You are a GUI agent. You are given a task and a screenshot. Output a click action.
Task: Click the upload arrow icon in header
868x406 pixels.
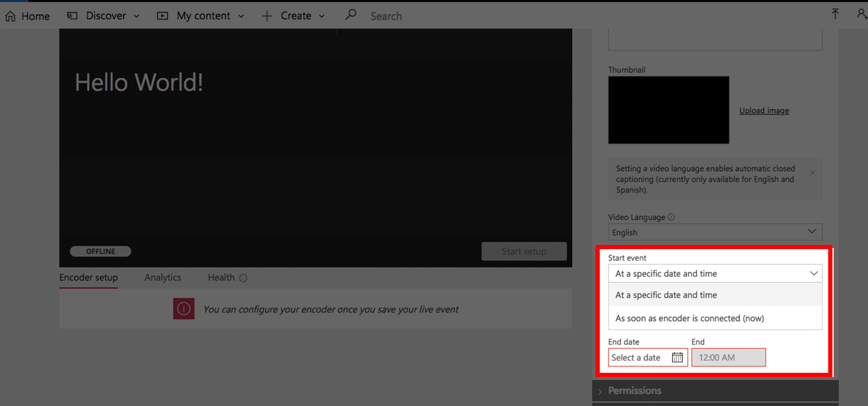pyautogui.click(x=835, y=14)
